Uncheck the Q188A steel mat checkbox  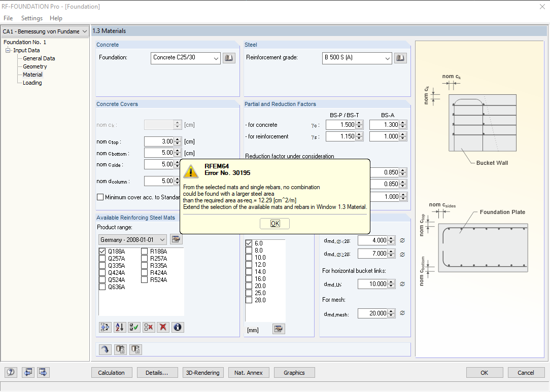pos(102,251)
